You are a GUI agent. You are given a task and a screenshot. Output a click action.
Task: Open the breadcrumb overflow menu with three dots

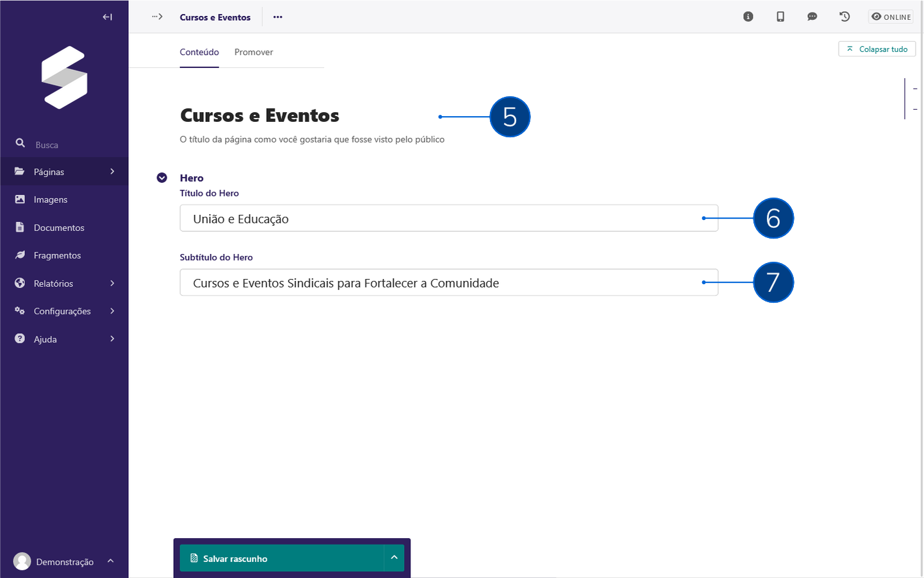tap(277, 17)
